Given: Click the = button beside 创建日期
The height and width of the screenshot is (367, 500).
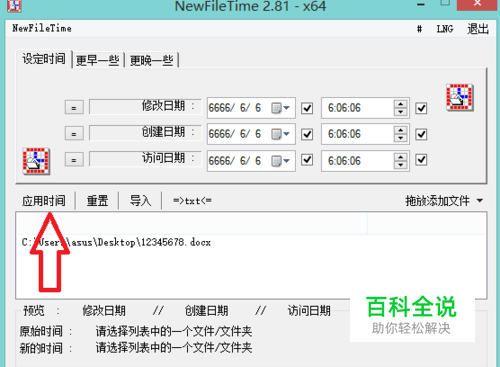Looking at the screenshot, I should 74,134.
